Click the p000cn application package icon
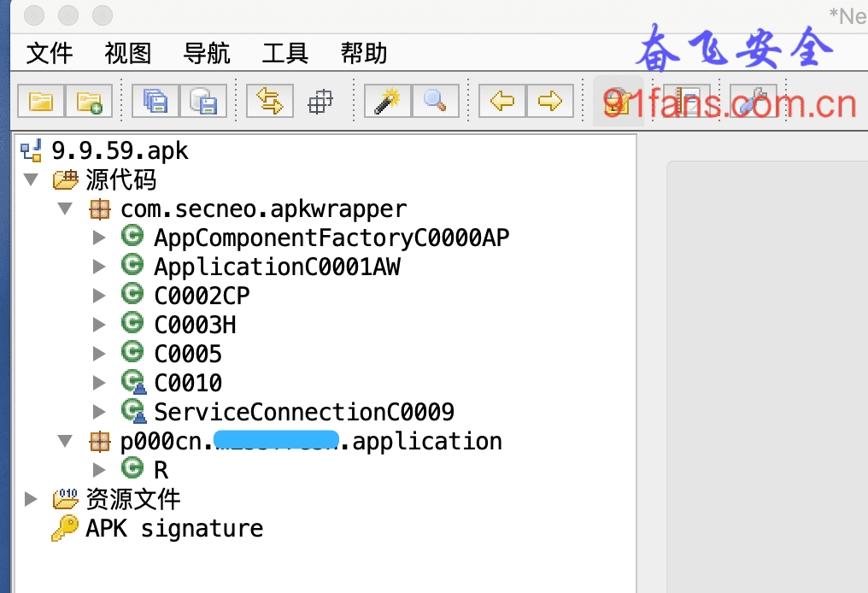Viewport: 868px width, 593px height. [100, 441]
